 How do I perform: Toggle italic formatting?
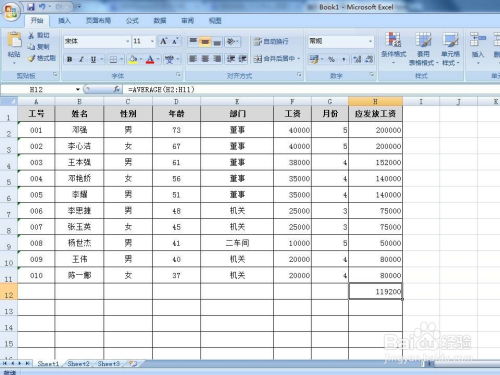pyautogui.click(x=81, y=59)
